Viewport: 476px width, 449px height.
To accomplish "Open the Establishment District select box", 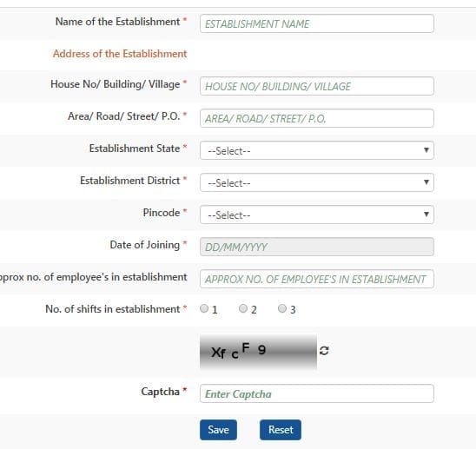I will (x=317, y=182).
